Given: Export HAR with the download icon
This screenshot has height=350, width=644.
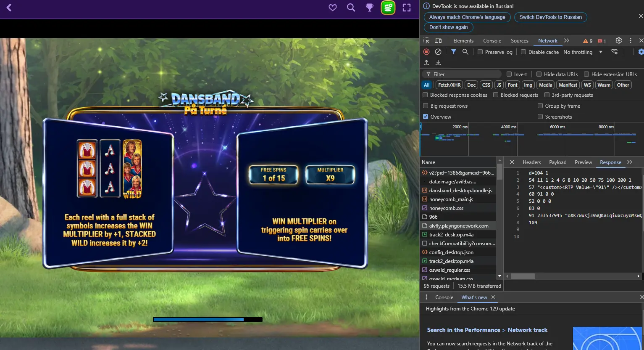Looking at the screenshot, I should tap(438, 62).
